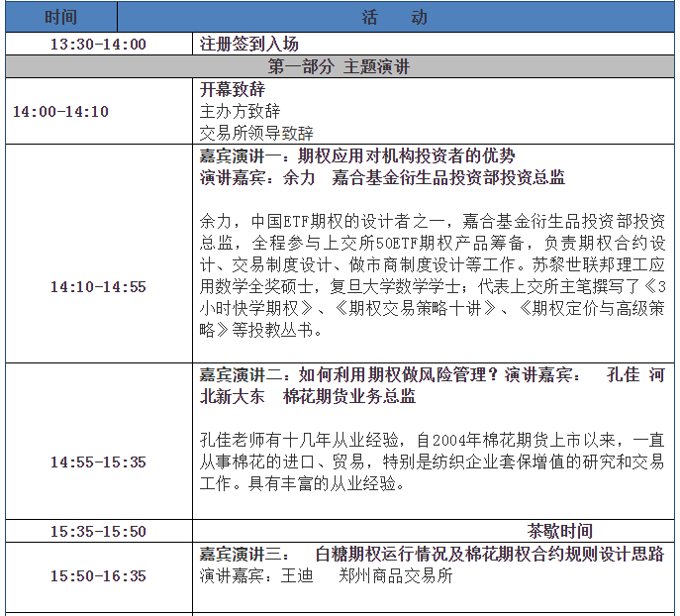
Task: Select the 第一部分 主题演讲 section row
Action: tap(340, 67)
